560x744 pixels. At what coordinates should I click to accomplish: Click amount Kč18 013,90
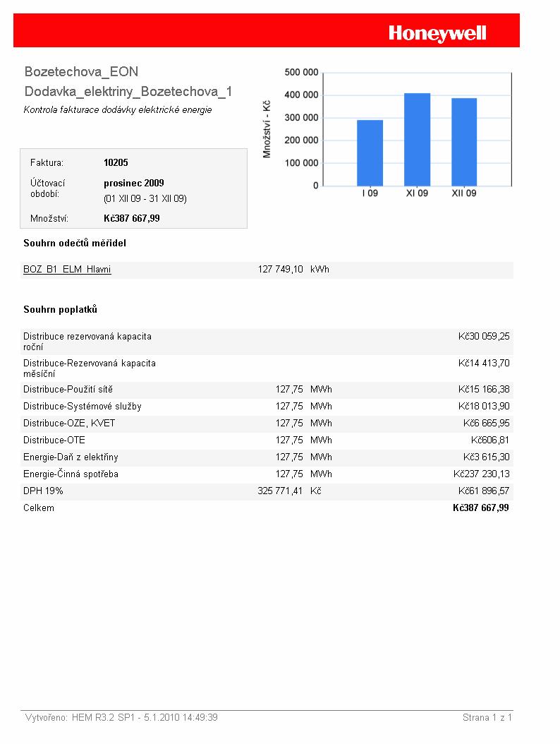(484, 407)
